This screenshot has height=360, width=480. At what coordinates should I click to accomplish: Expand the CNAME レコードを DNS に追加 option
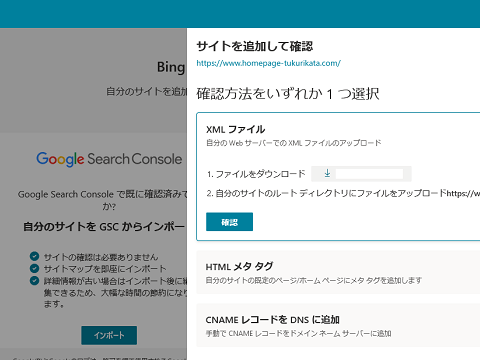(338, 325)
